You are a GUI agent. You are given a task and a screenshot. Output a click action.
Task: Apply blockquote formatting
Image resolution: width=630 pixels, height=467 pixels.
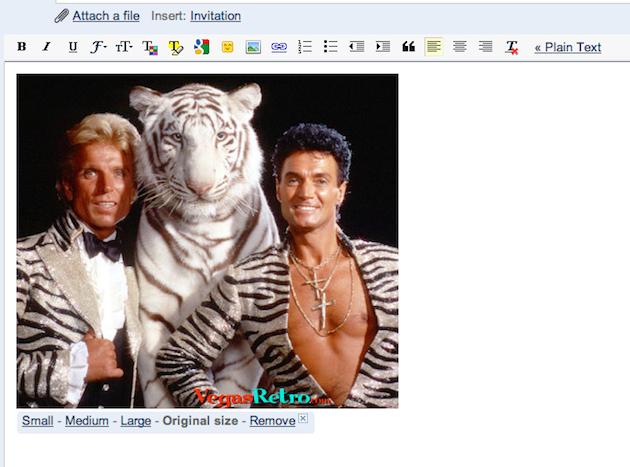[x=408, y=47]
